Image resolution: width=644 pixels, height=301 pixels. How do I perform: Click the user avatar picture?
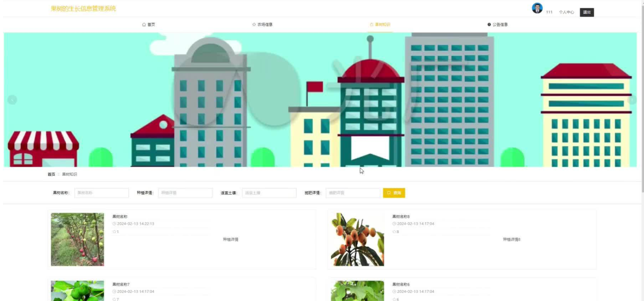pyautogui.click(x=537, y=8)
